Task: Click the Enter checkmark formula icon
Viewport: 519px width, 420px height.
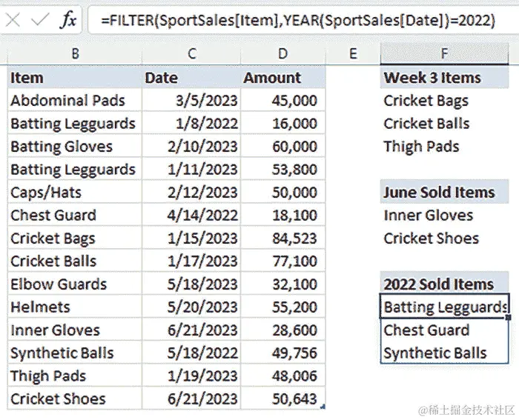Action: (40, 20)
